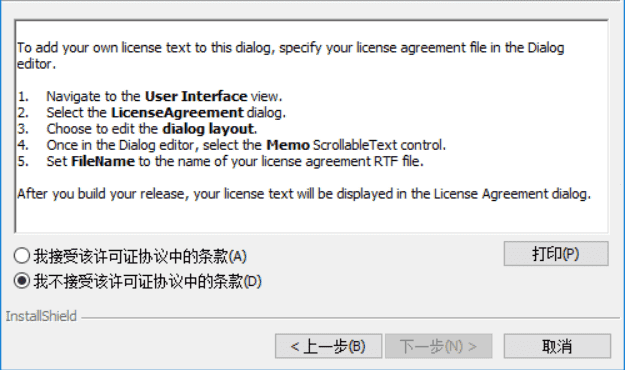This screenshot has width=626, height=370.
Task: Click the 'After you build your release' sentence
Action: point(304,194)
